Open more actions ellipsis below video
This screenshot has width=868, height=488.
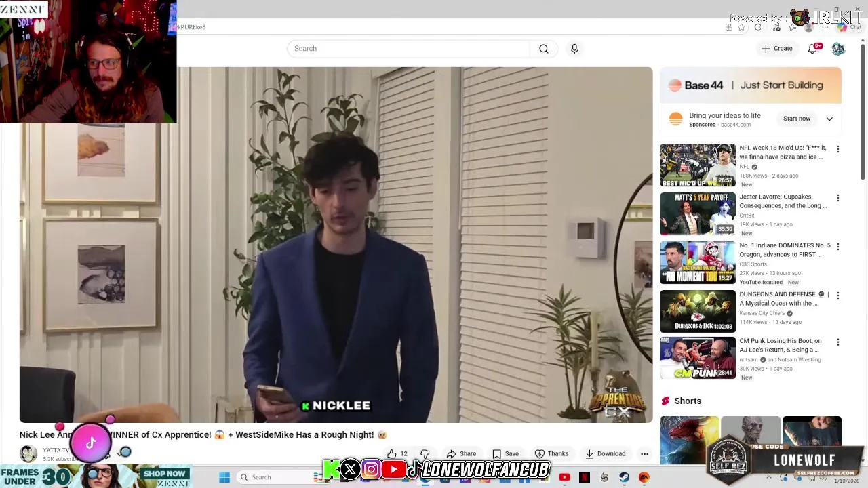(x=645, y=454)
